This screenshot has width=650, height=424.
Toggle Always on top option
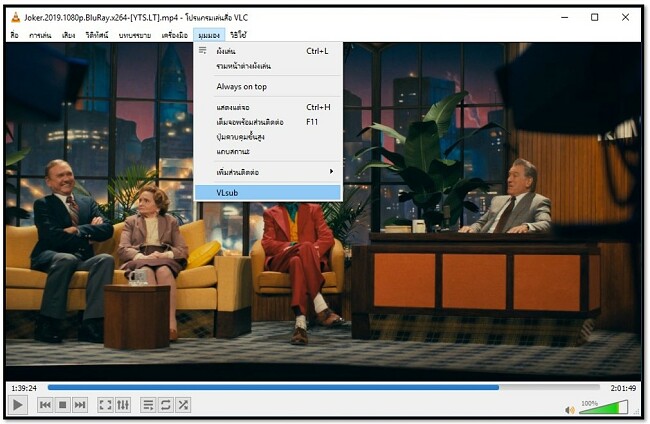click(x=268, y=87)
